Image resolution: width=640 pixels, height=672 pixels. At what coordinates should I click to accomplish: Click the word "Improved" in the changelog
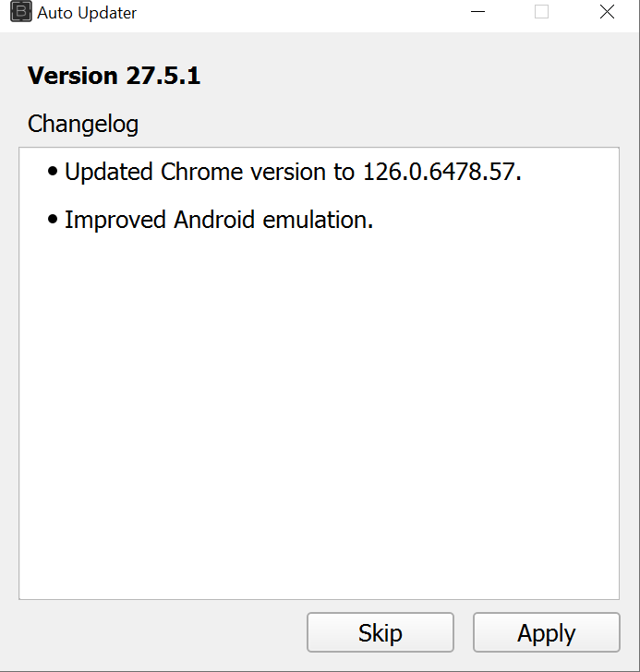click(x=115, y=221)
